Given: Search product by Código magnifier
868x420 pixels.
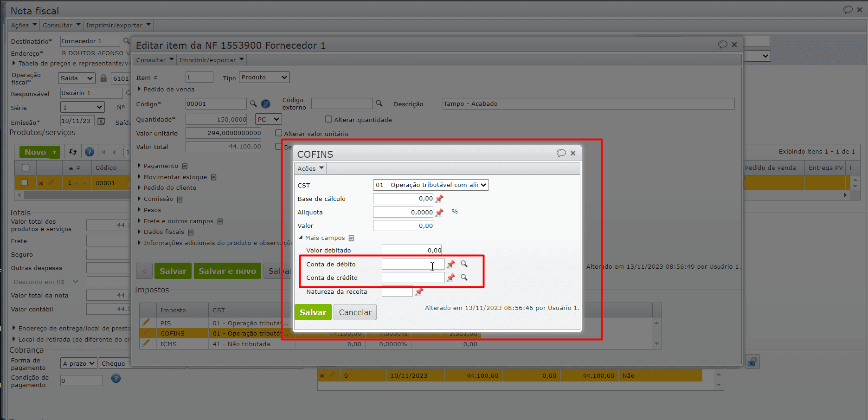Looking at the screenshot, I should [253, 103].
